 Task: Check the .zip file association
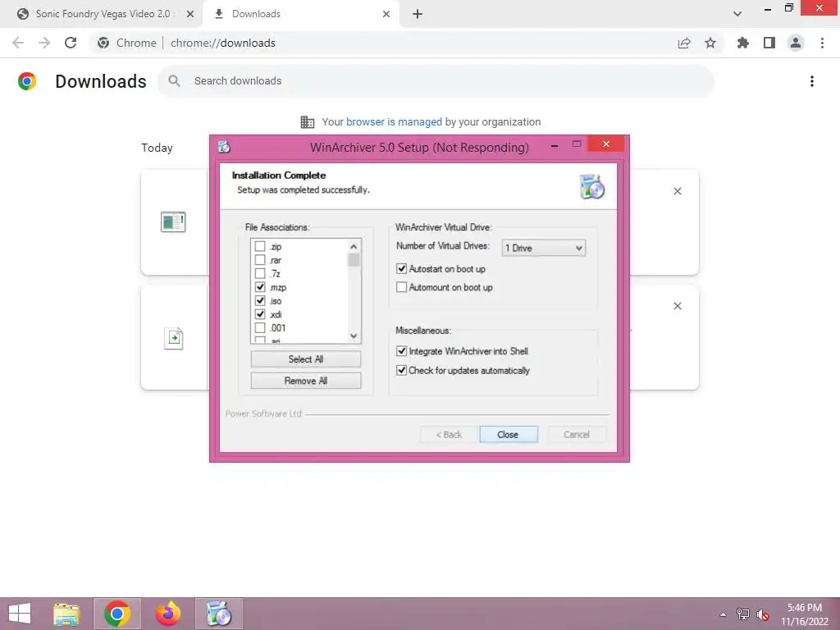260,246
